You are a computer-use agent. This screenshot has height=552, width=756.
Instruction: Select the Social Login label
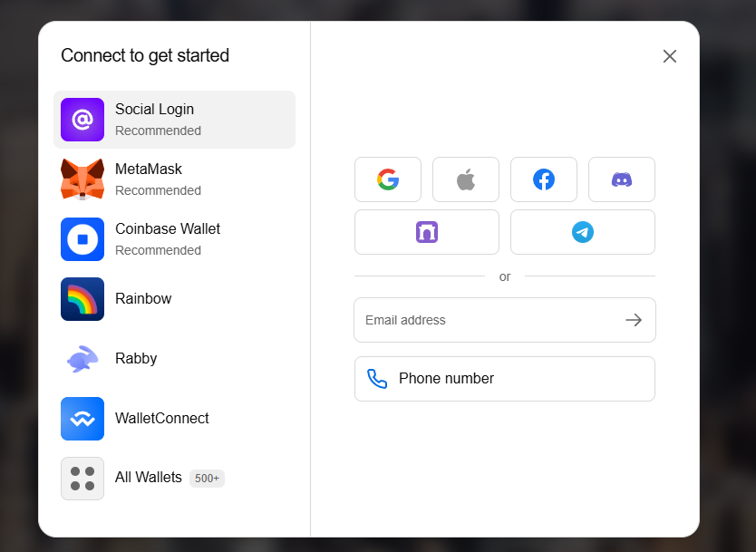tap(154, 110)
